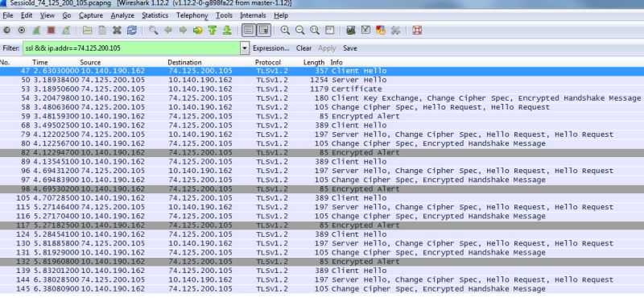Open the Telephony menu
Viewport: 644px width, 298px height.
pos(192,15)
